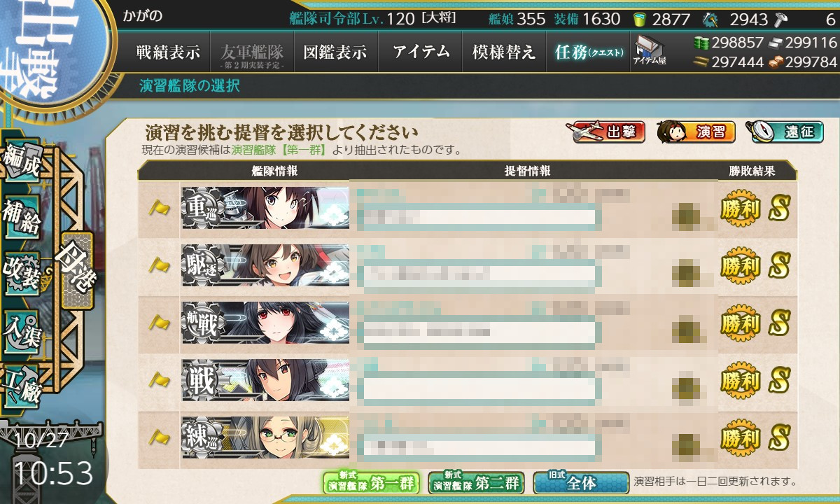Open the 戦績表示 records menu

pos(168,52)
